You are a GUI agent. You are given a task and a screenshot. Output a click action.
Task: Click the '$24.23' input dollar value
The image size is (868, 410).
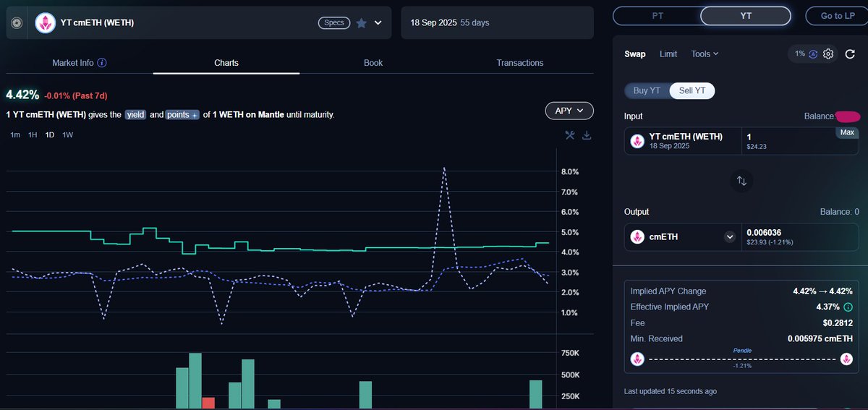[x=757, y=147]
